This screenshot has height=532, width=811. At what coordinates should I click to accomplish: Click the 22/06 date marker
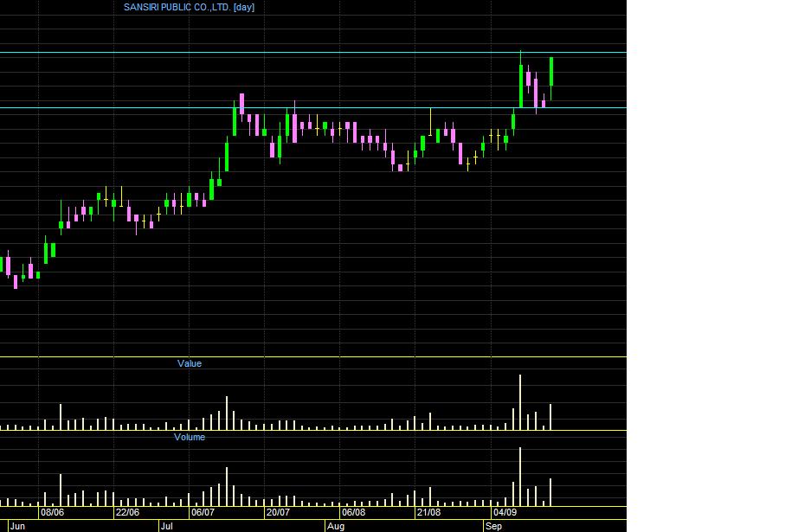(x=127, y=512)
